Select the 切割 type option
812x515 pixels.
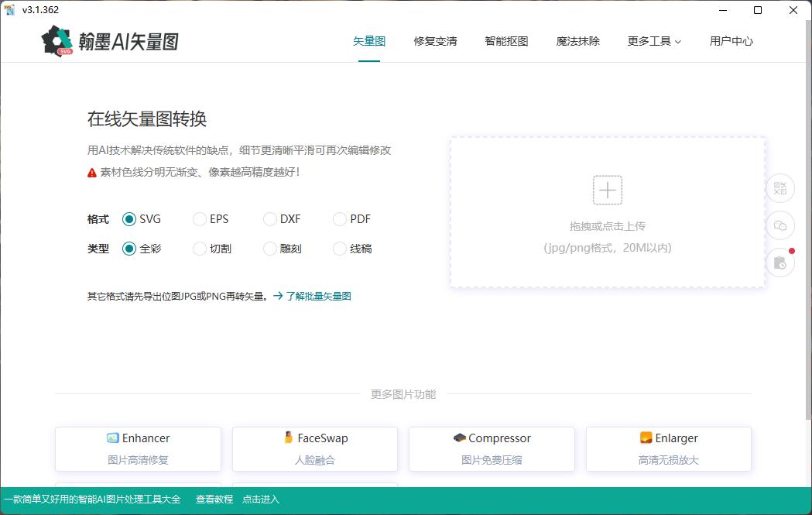point(198,248)
